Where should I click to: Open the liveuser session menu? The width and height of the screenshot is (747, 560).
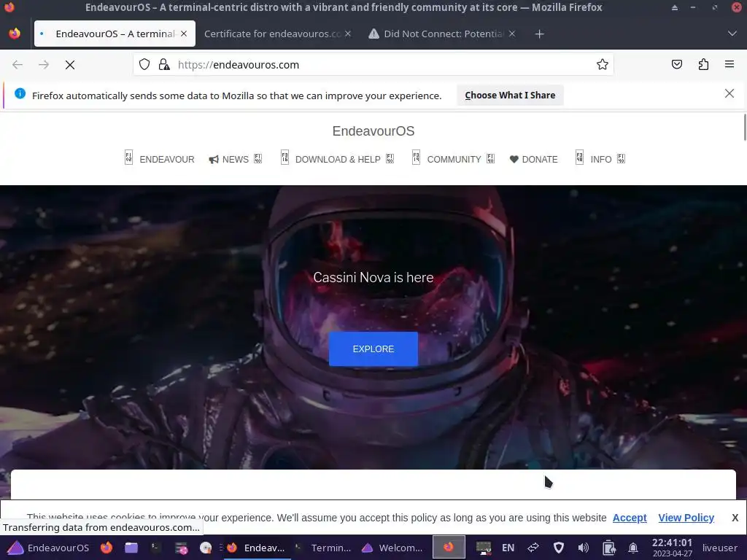pyautogui.click(x=720, y=548)
